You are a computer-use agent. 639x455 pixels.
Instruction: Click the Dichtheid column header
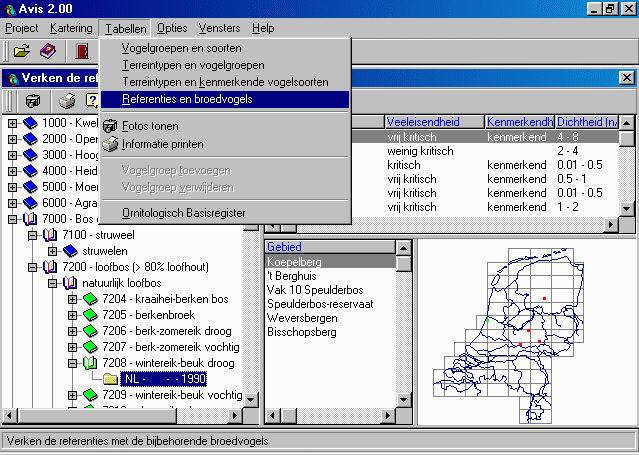pyautogui.click(x=587, y=122)
